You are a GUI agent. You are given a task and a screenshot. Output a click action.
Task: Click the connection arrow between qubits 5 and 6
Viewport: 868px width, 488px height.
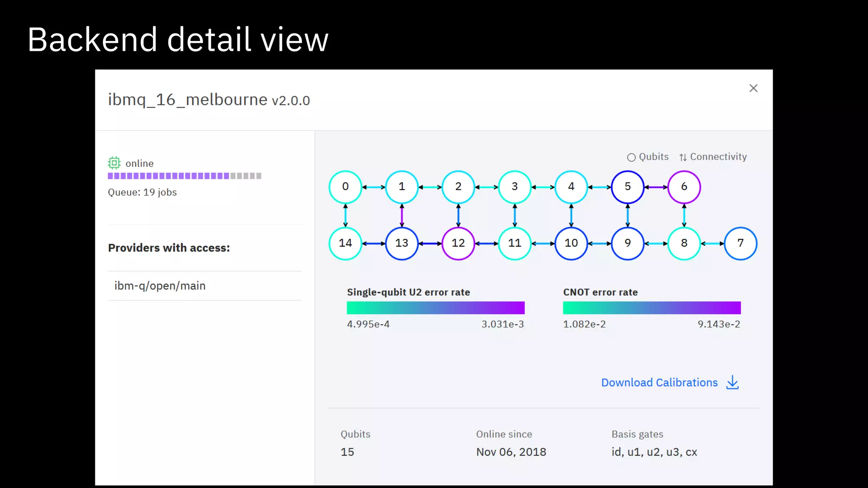click(x=656, y=187)
